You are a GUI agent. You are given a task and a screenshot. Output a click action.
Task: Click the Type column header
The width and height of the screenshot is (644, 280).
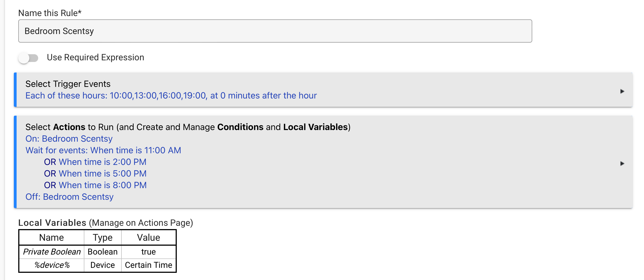(103, 238)
